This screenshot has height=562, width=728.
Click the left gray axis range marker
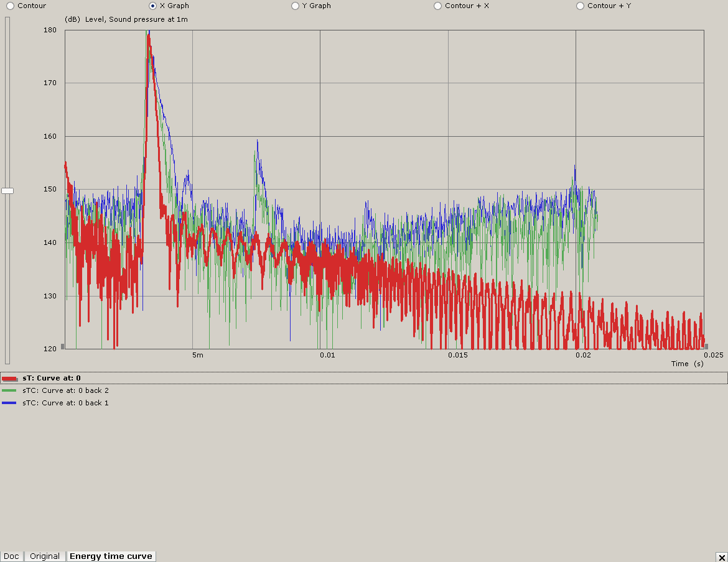click(63, 346)
